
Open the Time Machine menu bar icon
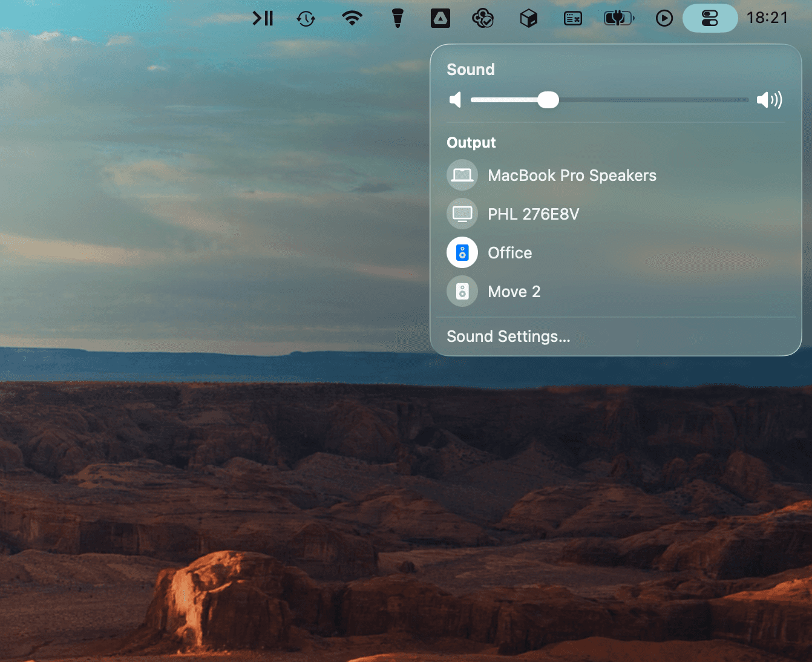pyautogui.click(x=306, y=19)
